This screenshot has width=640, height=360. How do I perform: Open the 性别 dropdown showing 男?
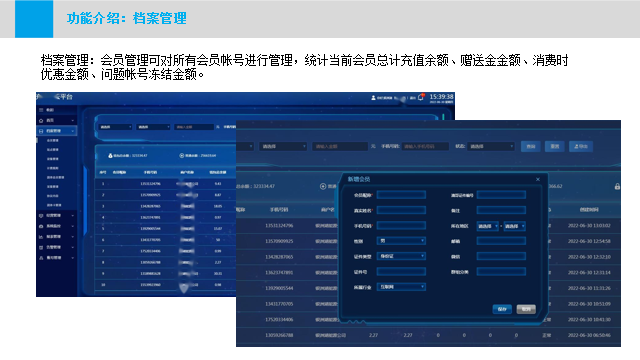(x=401, y=241)
